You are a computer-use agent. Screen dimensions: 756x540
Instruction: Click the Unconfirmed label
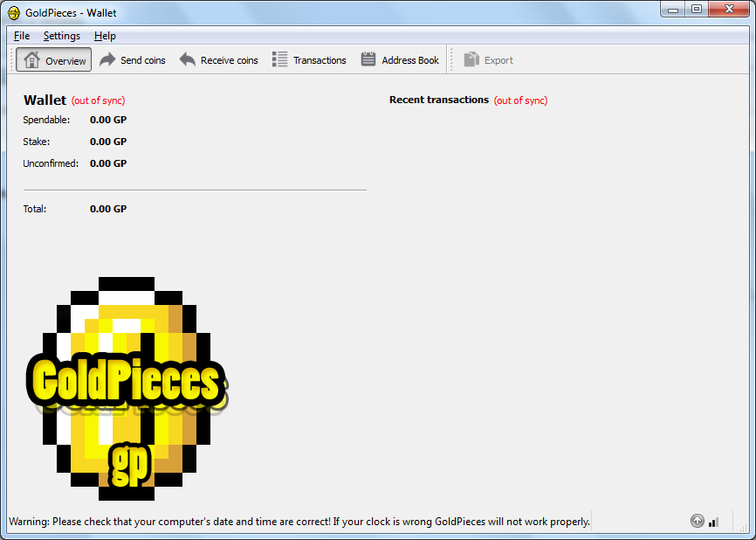tap(51, 163)
